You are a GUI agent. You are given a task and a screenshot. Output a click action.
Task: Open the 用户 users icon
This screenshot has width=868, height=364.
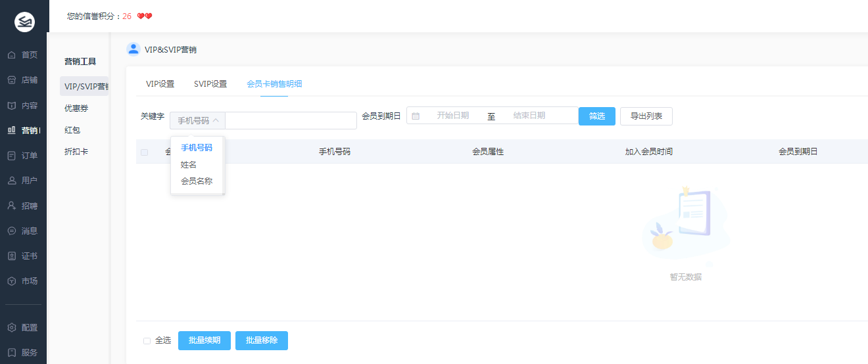point(12,181)
